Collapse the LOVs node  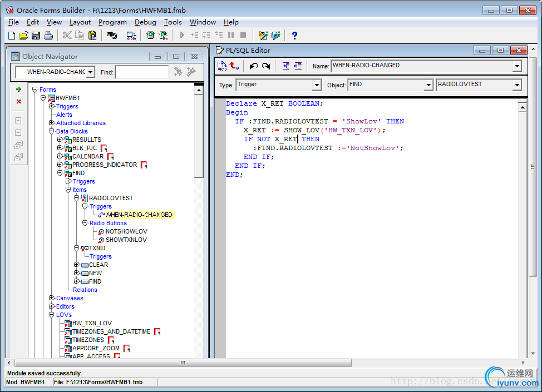[x=52, y=315]
